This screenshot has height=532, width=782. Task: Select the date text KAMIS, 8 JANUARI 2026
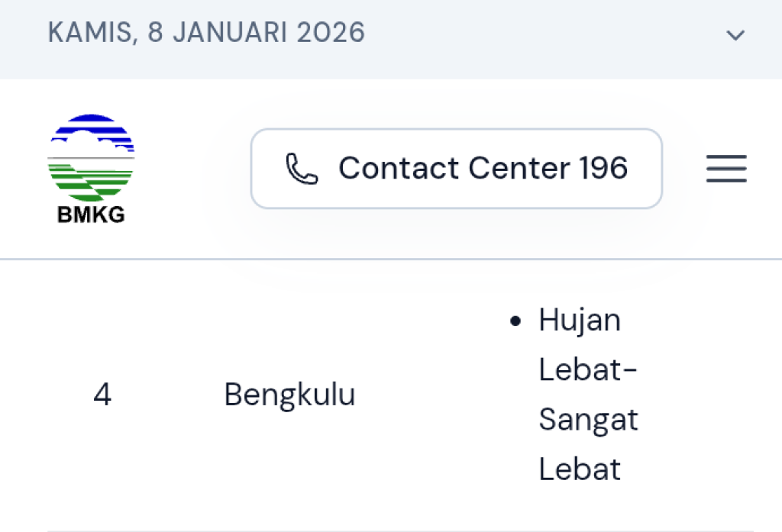pyautogui.click(x=206, y=33)
